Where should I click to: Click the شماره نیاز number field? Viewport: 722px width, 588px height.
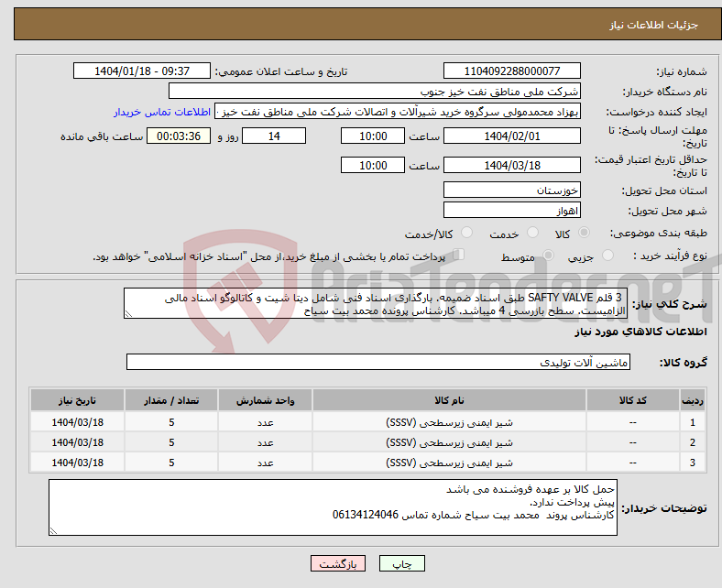[x=511, y=71]
